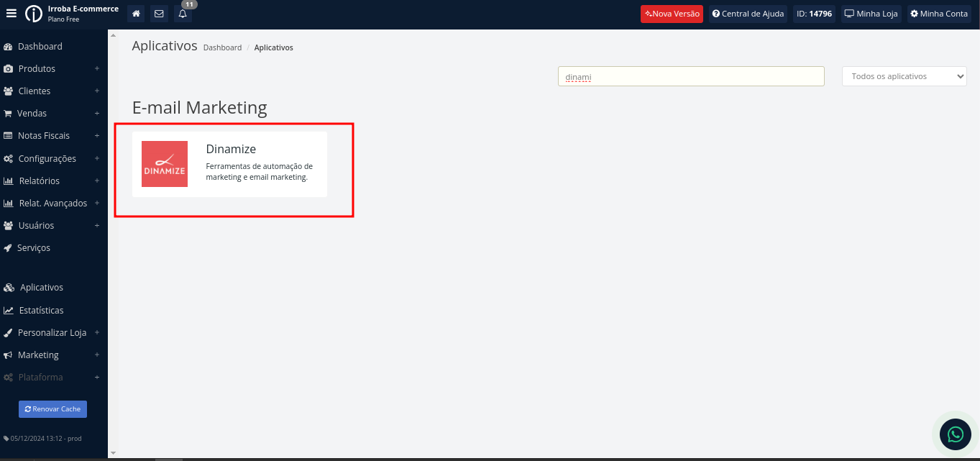Click the Serviços rocket icon
Viewport: 980px width, 461px height.
(x=8, y=248)
